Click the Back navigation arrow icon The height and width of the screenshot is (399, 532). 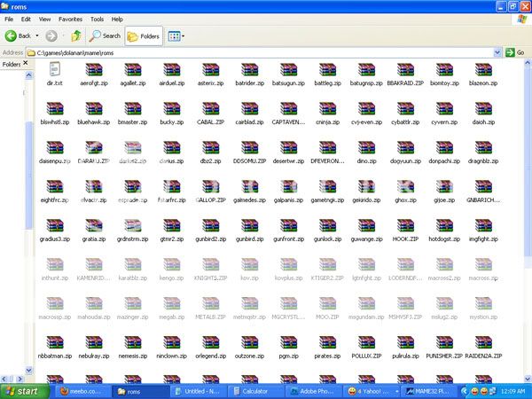point(11,35)
